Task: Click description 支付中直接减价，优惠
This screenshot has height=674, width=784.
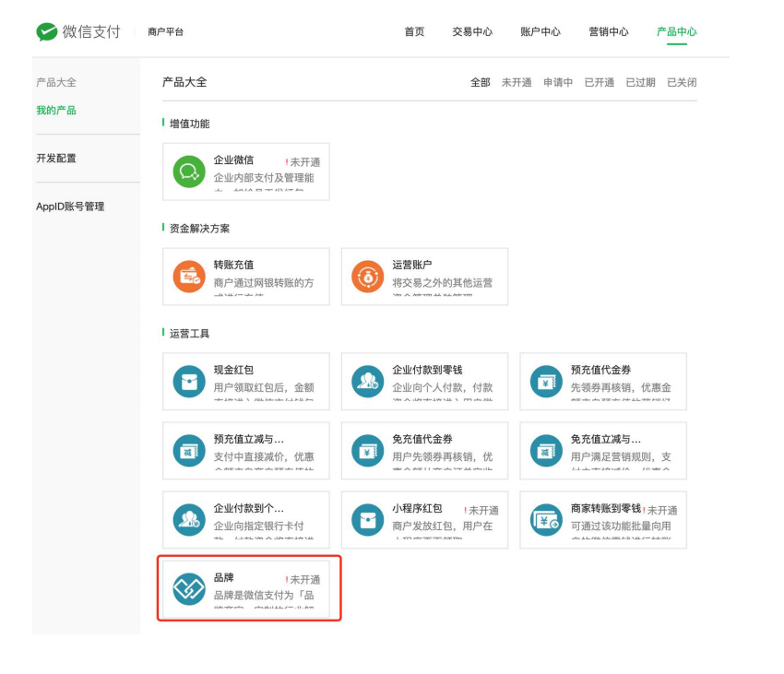Action: tap(264, 456)
